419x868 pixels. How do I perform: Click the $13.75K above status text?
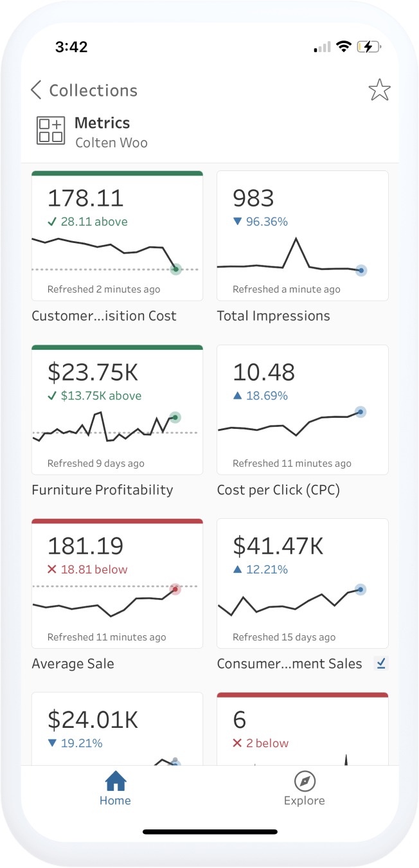coord(94,396)
